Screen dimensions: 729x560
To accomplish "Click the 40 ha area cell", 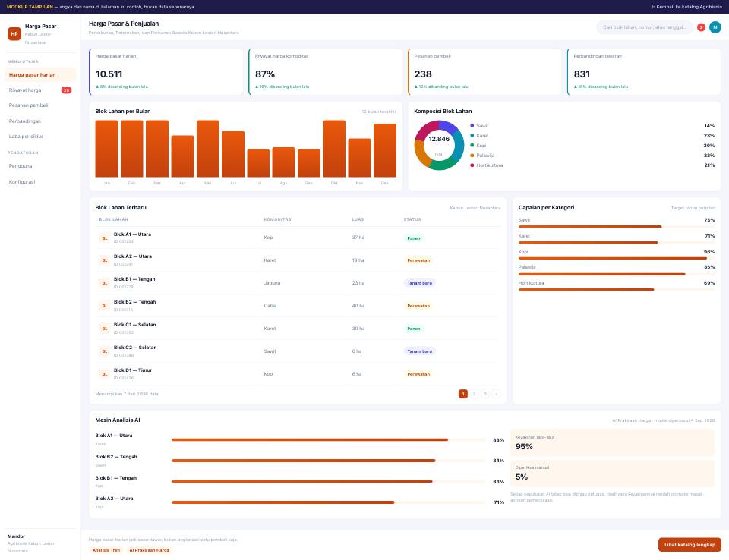I will pyautogui.click(x=358, y=306).
